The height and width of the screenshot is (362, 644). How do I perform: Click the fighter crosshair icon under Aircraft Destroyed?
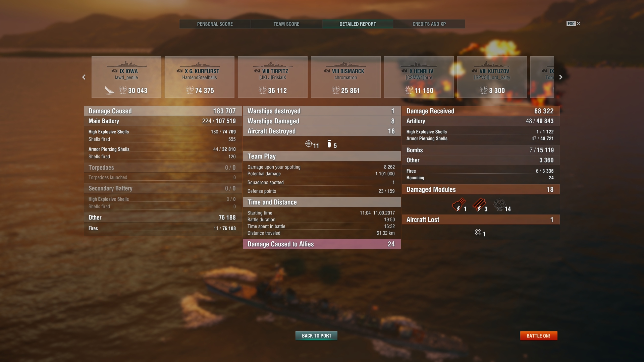point(309,144)
